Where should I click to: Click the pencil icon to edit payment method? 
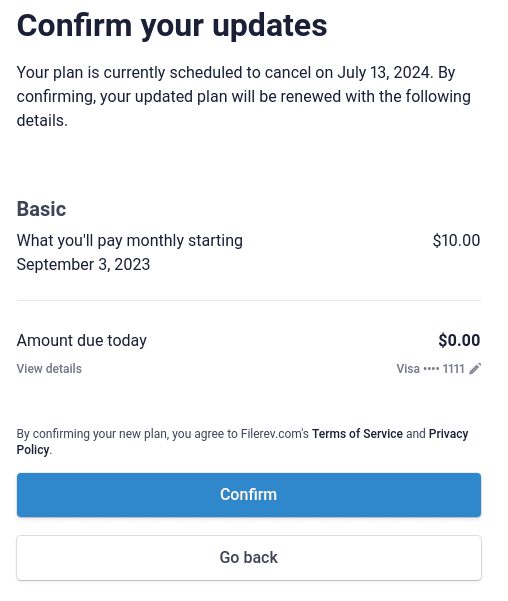(475, 369)
